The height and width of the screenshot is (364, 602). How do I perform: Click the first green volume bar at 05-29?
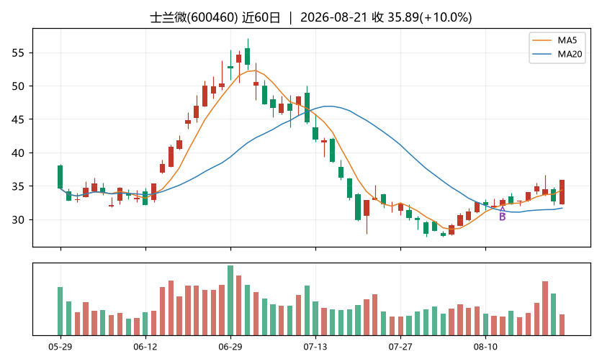[60, 311]
